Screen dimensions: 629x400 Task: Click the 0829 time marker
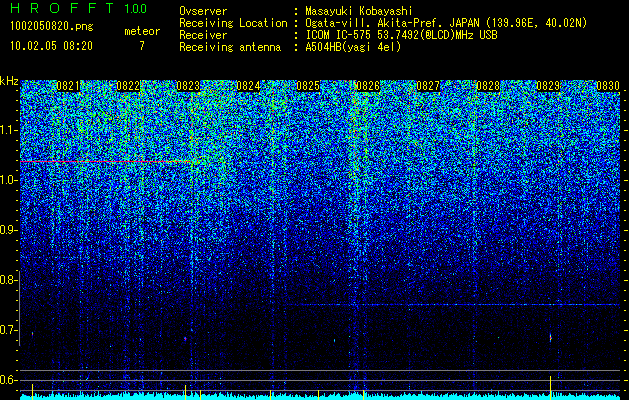click(x=548, y=86)
